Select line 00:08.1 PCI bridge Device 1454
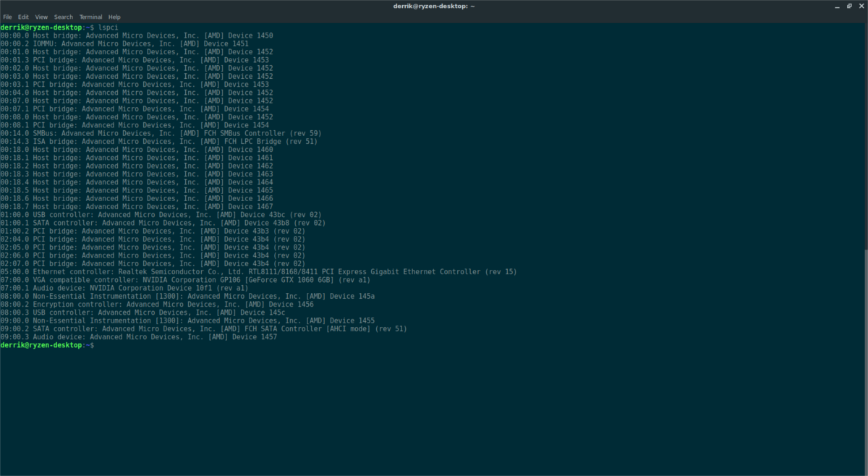The width and height of the screenshot is (868, 476). [135, 125]
